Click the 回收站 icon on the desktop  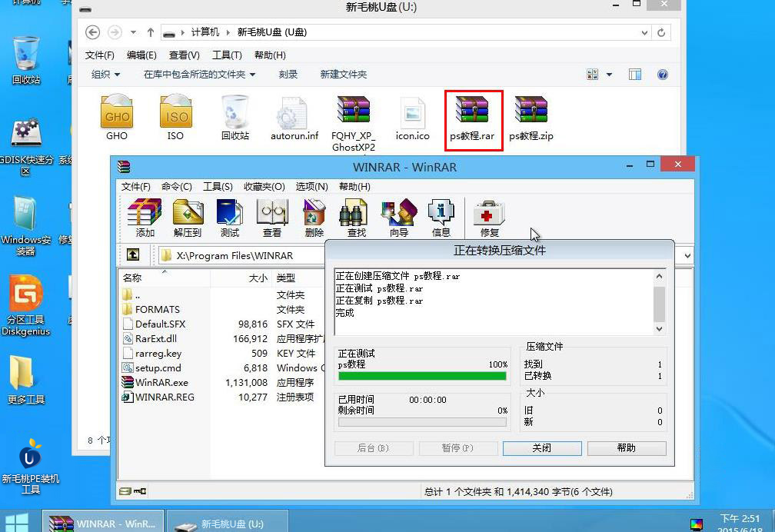(x=25, y=60)
